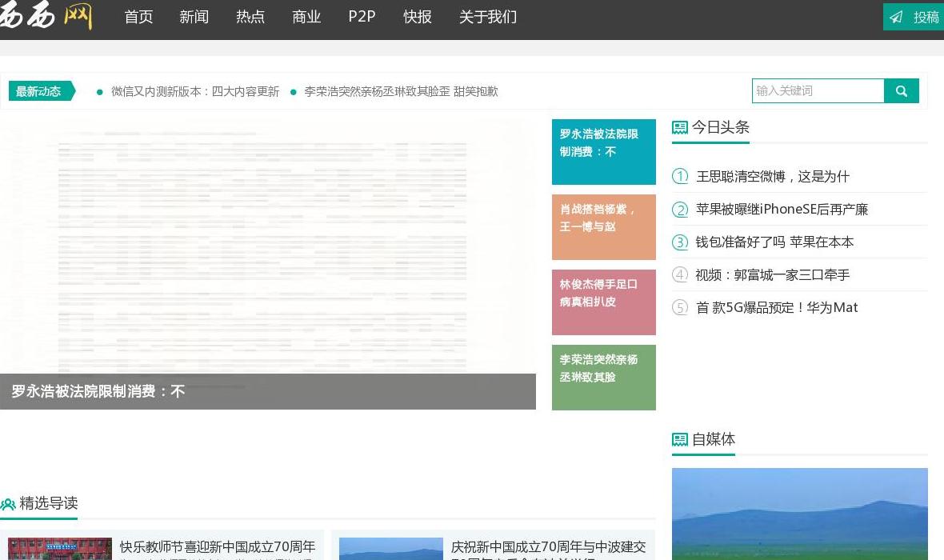
Task: Select the 快报 navigation tab
Action: coord(418,17)
